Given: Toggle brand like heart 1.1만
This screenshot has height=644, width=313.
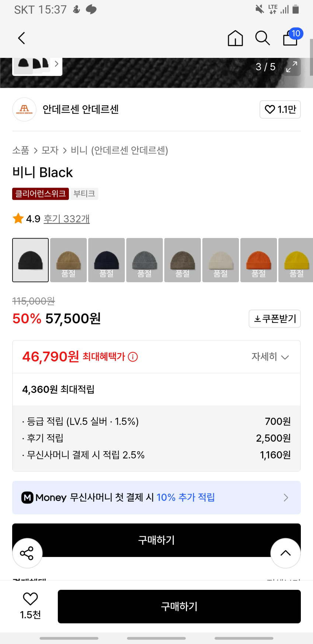Looking at the screenshot, I should pyautogui.click(x=280, y=109).
